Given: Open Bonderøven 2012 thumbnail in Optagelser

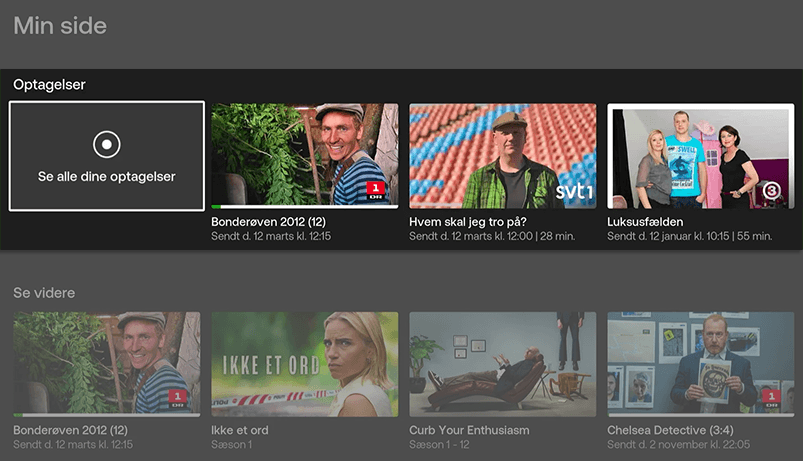Looking at the screenshot, I should [x=305, y=156].
